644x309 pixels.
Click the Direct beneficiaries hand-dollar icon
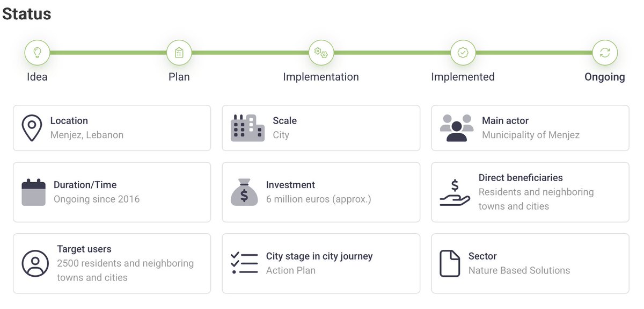pyautogui.click(x=455, y=192)
